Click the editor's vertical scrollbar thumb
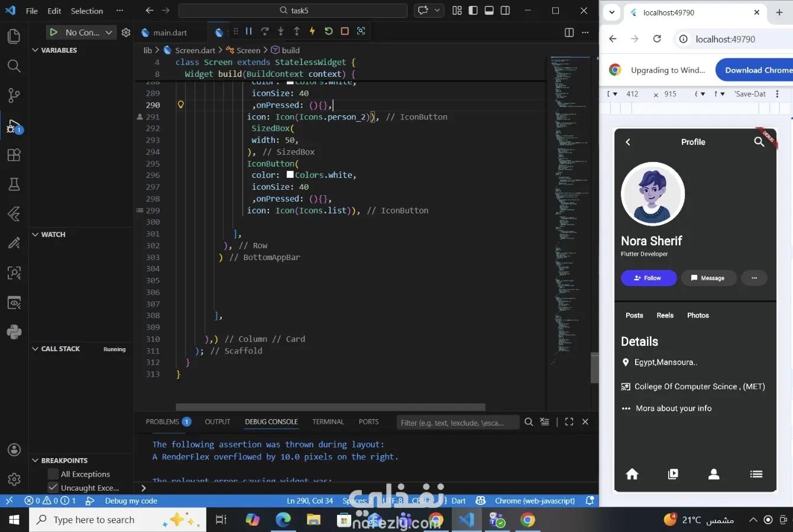 point(594,367)
